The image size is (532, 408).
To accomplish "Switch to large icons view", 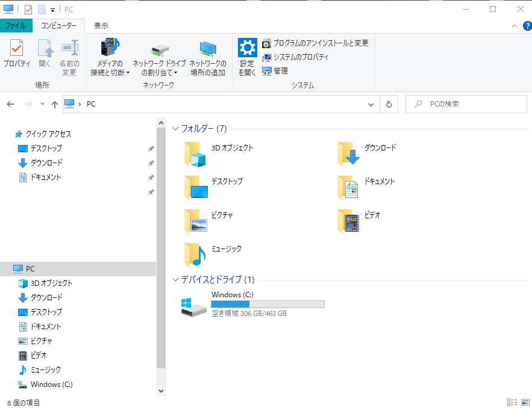I will pos(525,402).
